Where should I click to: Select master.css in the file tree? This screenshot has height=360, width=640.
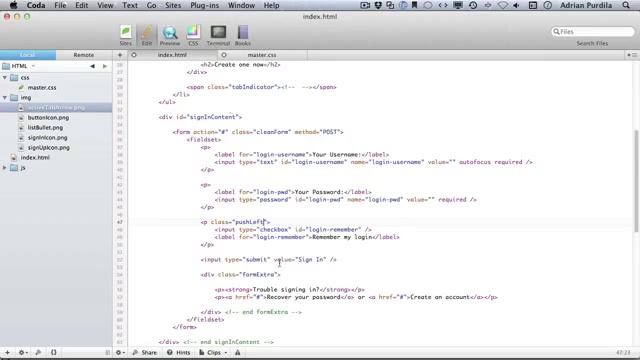pyautogui.click(x=42, y=87)
